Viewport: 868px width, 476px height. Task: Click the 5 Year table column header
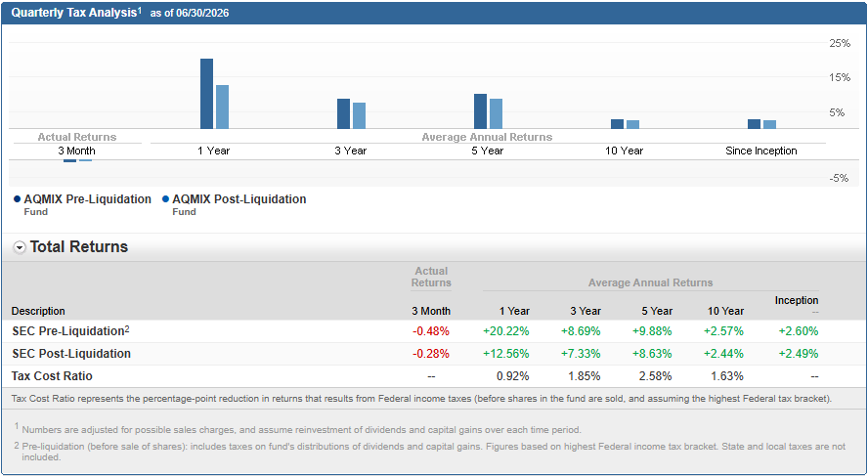click(x=657, y=311)
